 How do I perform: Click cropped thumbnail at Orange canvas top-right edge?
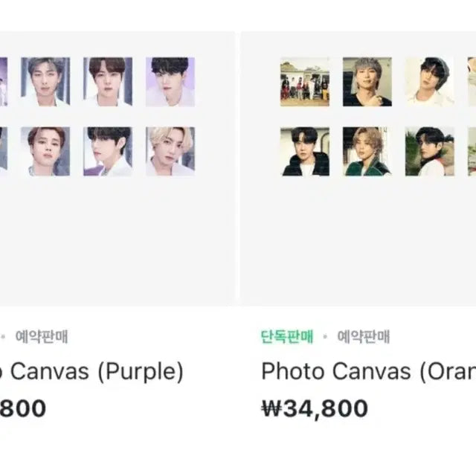click(x=472, y=81)
